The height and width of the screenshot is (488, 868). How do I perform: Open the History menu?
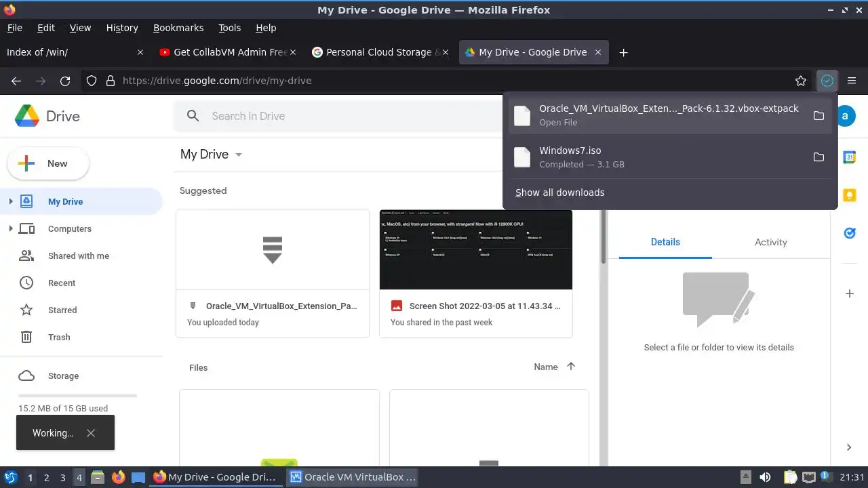click(x=122, y=28)
